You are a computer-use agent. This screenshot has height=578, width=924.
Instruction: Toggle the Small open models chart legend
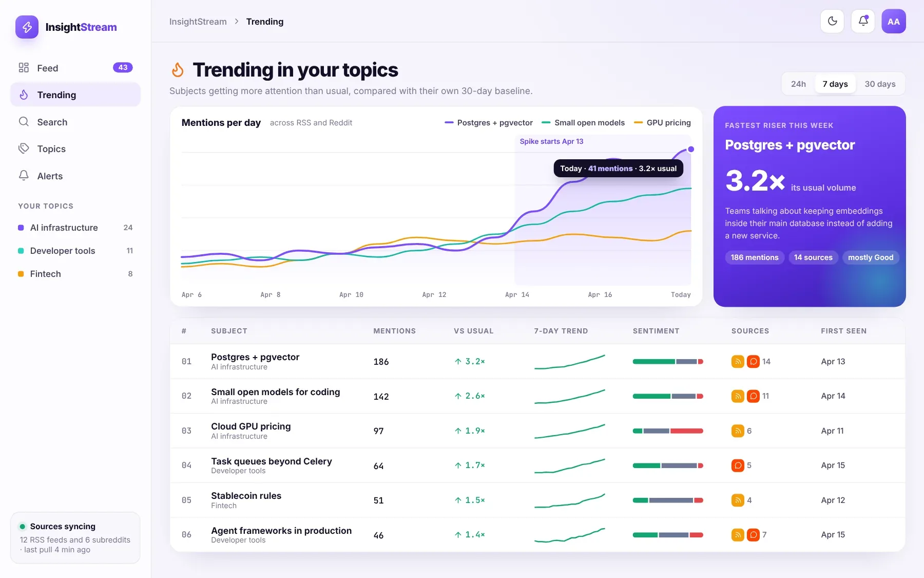coord(583,123)
